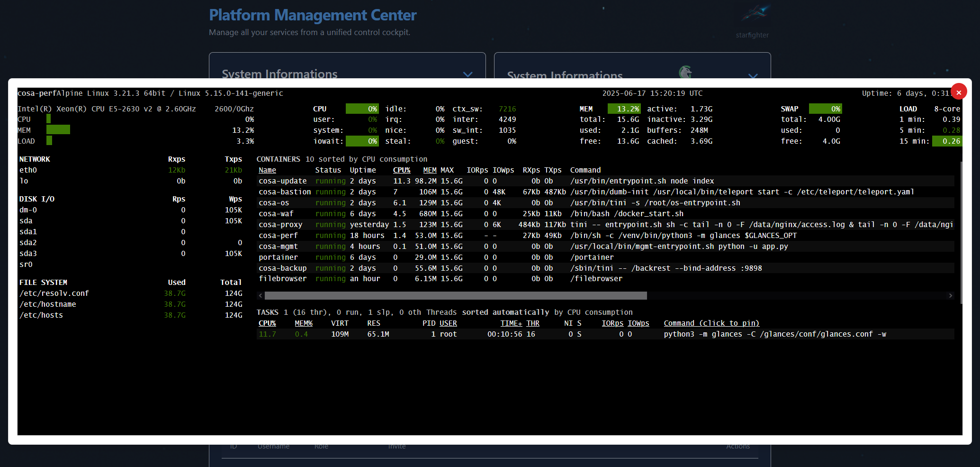This screenshot has height=467, width=980.
Task: Click the DISK I/O section header
Action: click(x=37, y=199)
